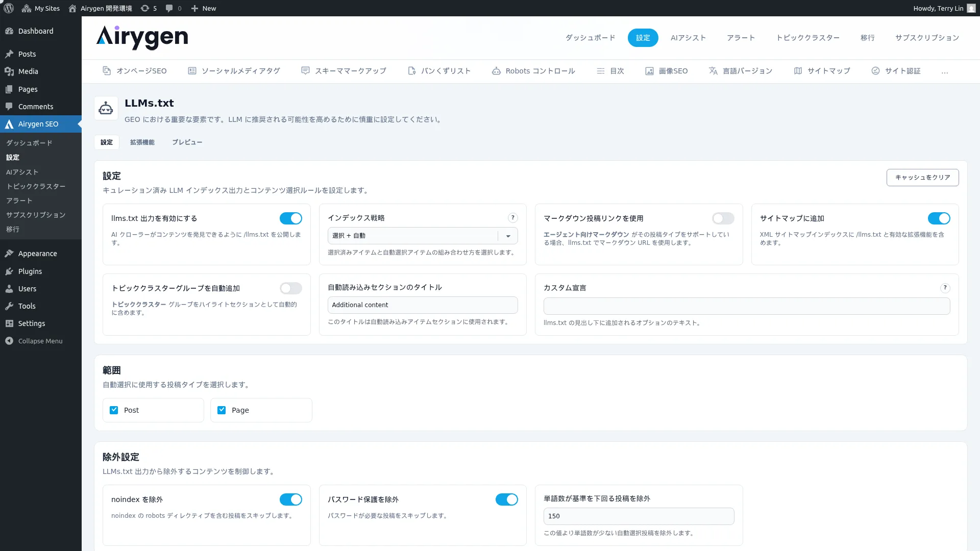Click the Airygen logo in the header
Viewport: 980px width, 551px height.
(x=142, y=37)
